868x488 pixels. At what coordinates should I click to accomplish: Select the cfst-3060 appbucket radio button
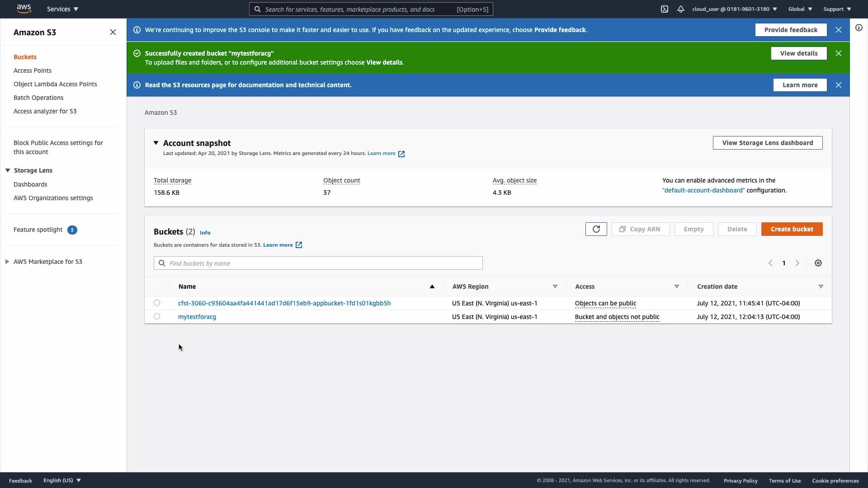[x=157, y=303]
